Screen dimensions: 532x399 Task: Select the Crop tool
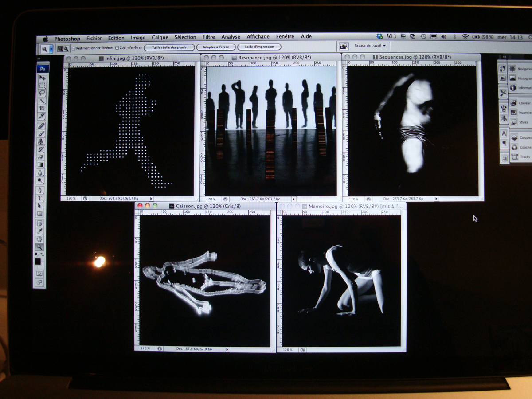[x=42, y=108]
